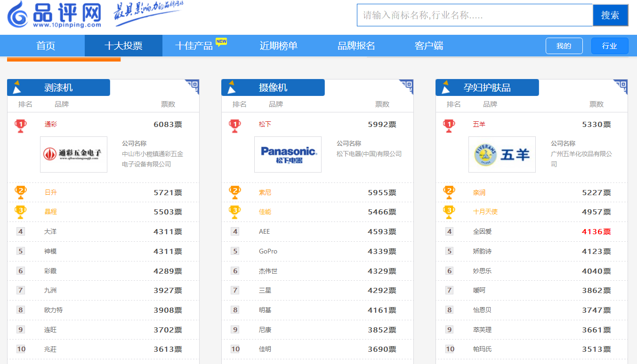Open the 五羊 brand logo thumbnail
The height and width of the screenshot is (364, 637).
(502, 154)
